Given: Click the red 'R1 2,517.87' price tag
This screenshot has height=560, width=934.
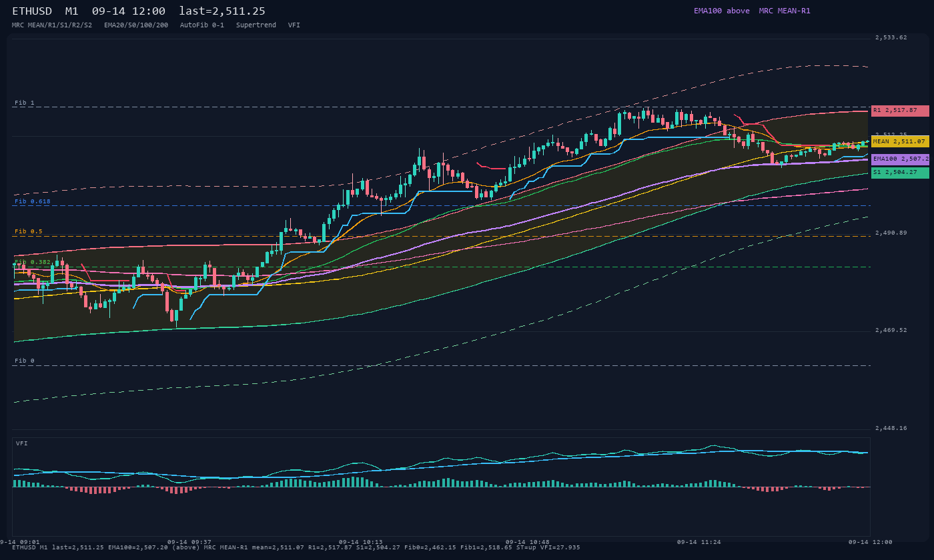Looking at the screenshot, I should (x=900, y=111).
